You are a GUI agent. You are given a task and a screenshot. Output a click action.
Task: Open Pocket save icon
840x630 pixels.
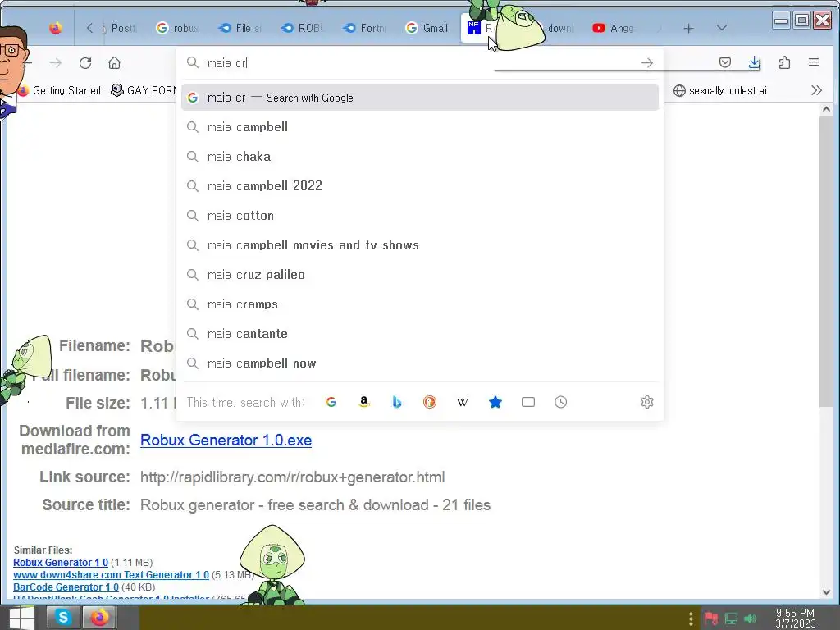[x=725, y=62]
